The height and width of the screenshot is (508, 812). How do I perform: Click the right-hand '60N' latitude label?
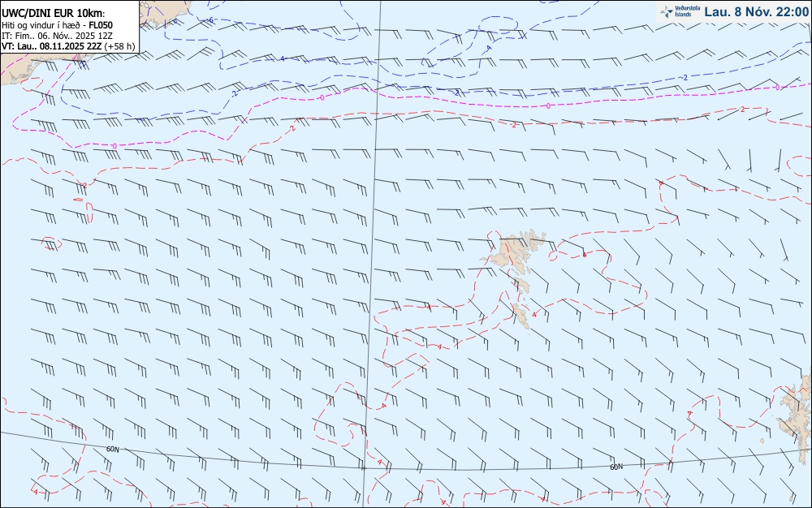pyautogui.click(x=616, y=467)
